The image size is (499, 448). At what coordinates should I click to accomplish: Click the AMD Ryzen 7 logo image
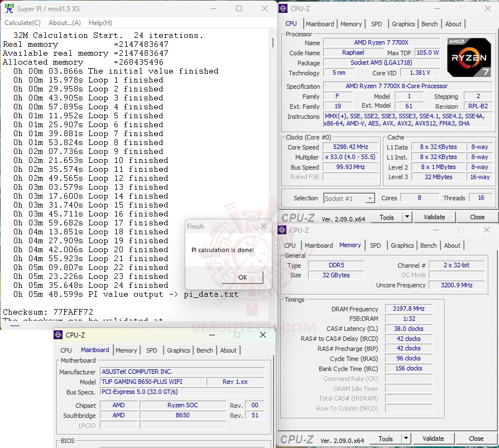click(469, 57)
